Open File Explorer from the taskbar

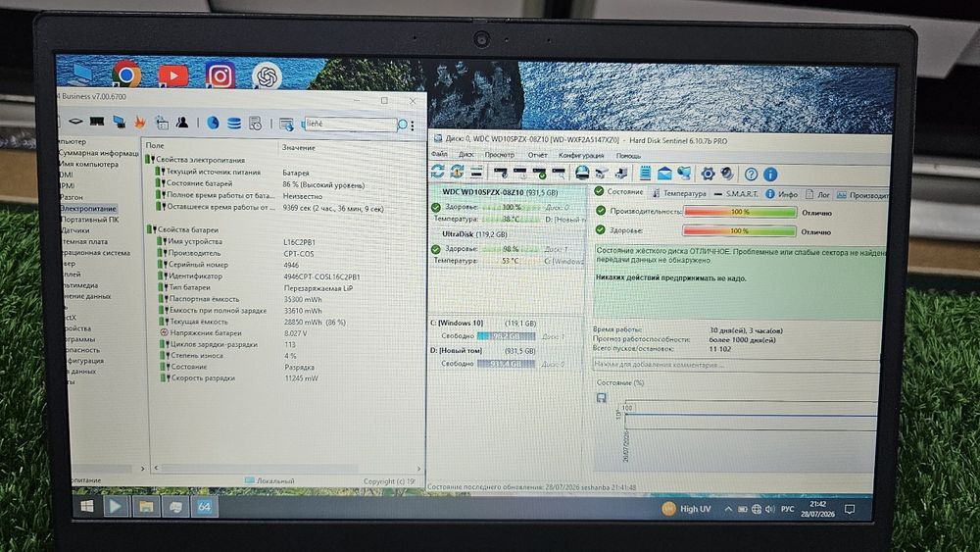coord(146,507)
